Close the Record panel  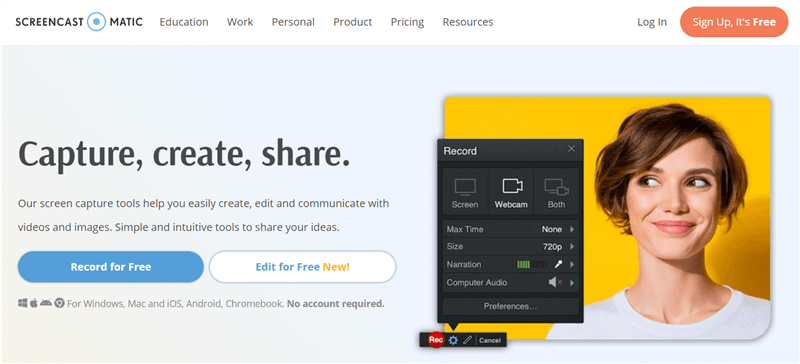coord(571,149)
